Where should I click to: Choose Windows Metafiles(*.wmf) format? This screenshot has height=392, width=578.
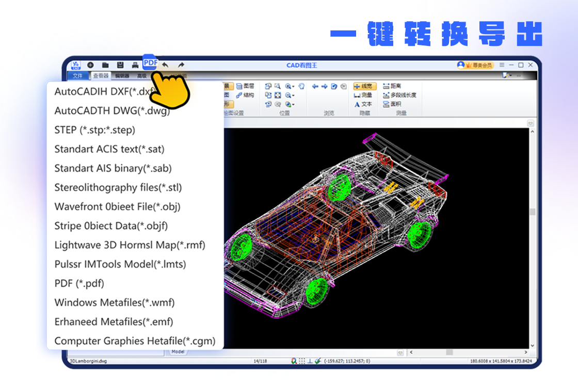click(x=114, y=302)
